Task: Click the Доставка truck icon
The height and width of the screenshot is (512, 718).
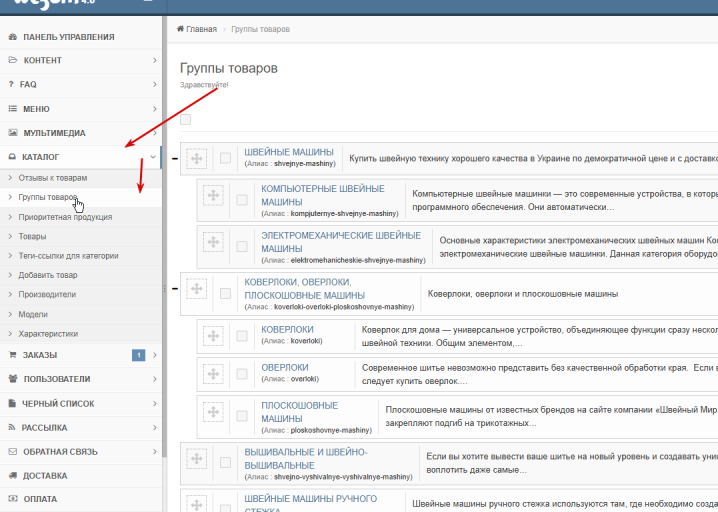Action: (x=13, y=475)
